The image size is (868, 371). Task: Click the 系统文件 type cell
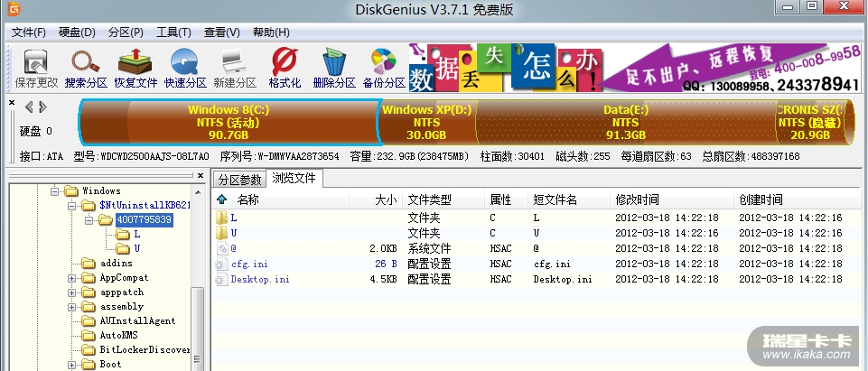pyautogui.click(x=429, y=248)
